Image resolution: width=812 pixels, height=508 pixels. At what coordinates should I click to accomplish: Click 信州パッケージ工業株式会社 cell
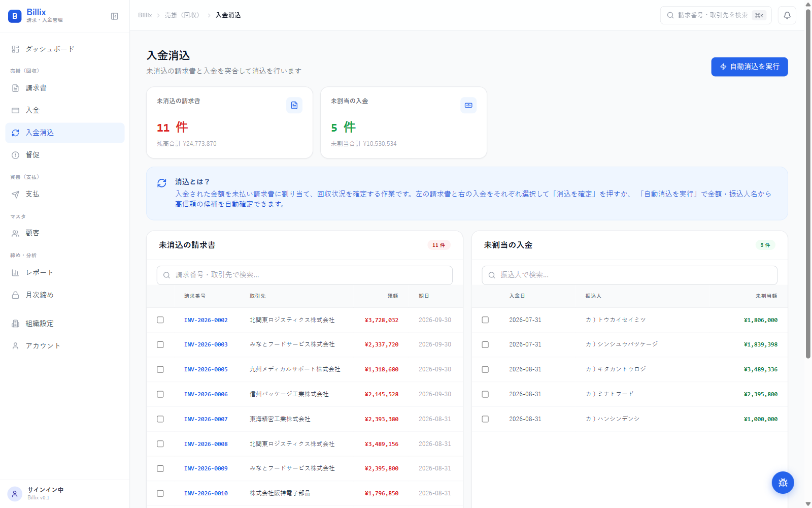(x=289, y=394)
